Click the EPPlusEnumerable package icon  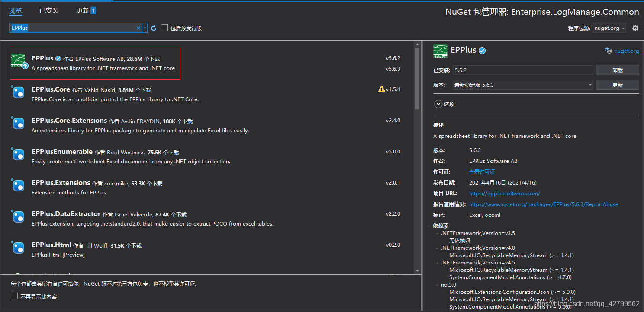(18, 155)
